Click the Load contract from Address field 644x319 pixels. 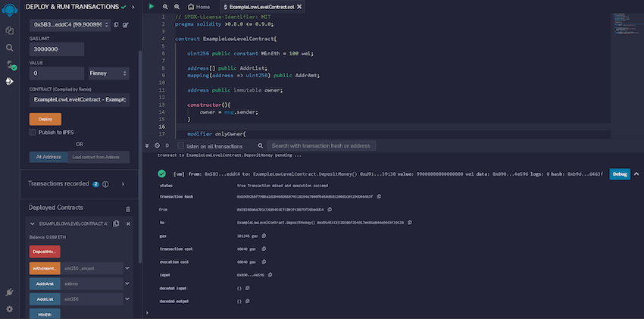coord(98,157)
